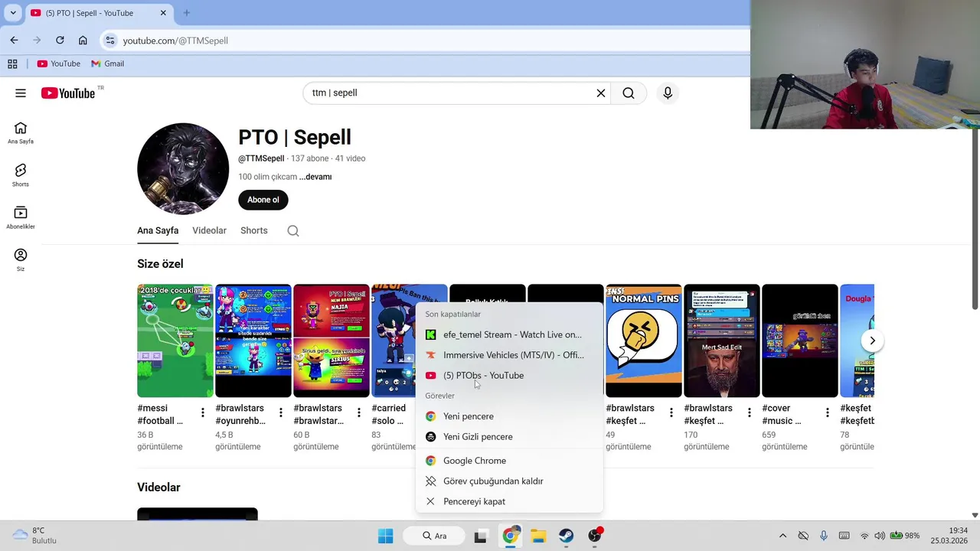Open the YouTube hamburger guide menu
The height and width of the screenshot is (551, 980).
point(21,93)
